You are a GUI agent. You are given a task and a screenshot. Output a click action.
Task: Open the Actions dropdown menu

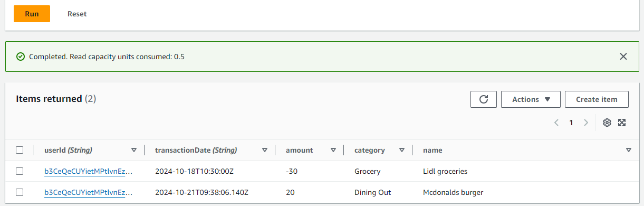point(531,99)
